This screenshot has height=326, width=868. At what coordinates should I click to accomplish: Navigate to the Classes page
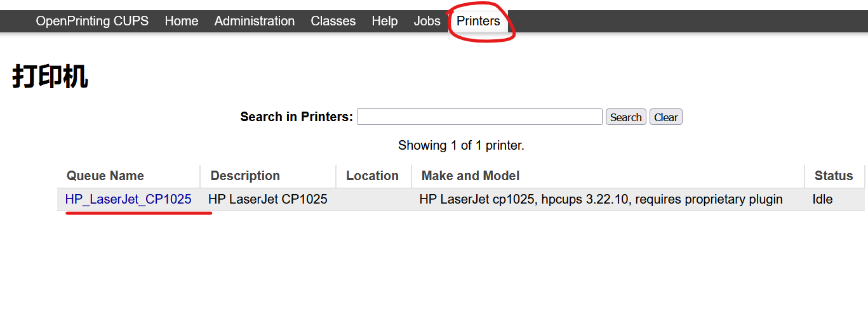[x=333, y=21]
